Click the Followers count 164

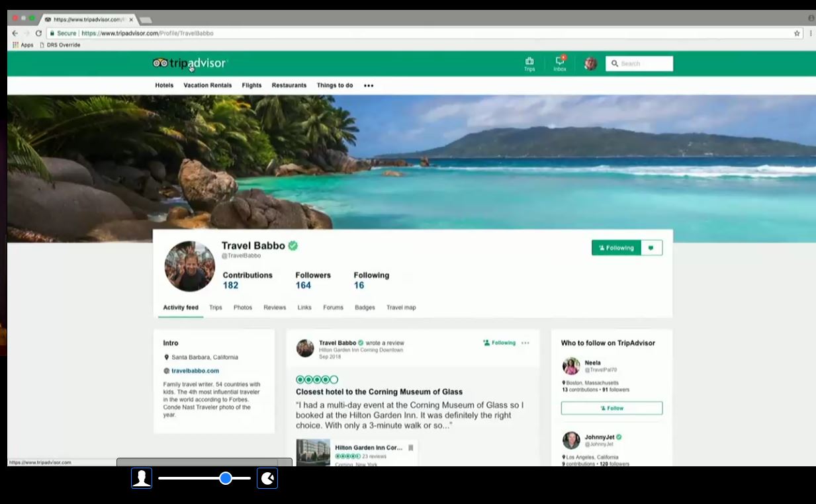pos(303,286)
